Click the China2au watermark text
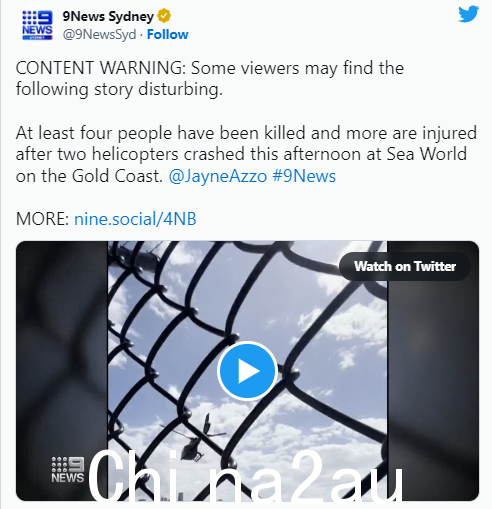 tap(245, 476)
